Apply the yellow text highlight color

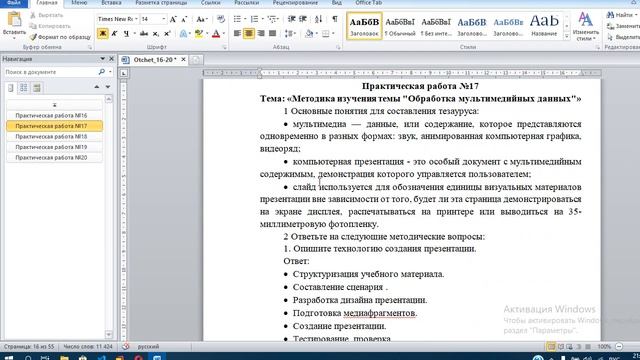pyautogui.click(x=198, y=33)
